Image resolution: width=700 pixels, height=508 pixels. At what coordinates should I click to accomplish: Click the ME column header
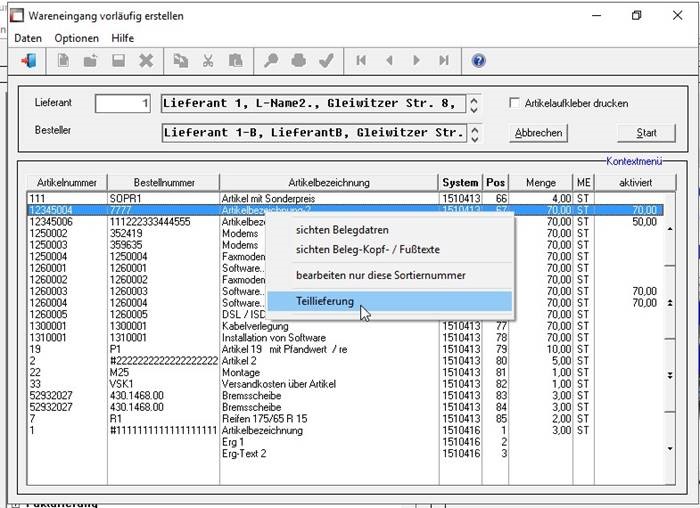click(583, 183)
